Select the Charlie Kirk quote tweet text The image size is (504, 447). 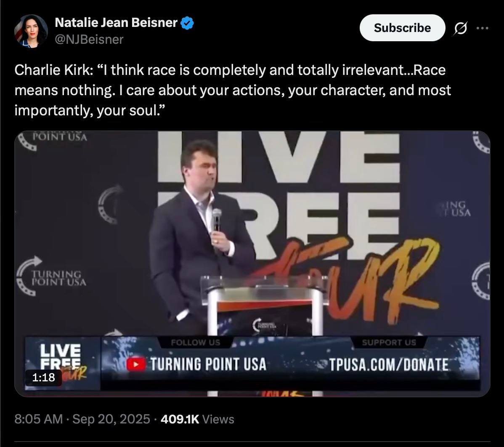(x=233, y=90)
